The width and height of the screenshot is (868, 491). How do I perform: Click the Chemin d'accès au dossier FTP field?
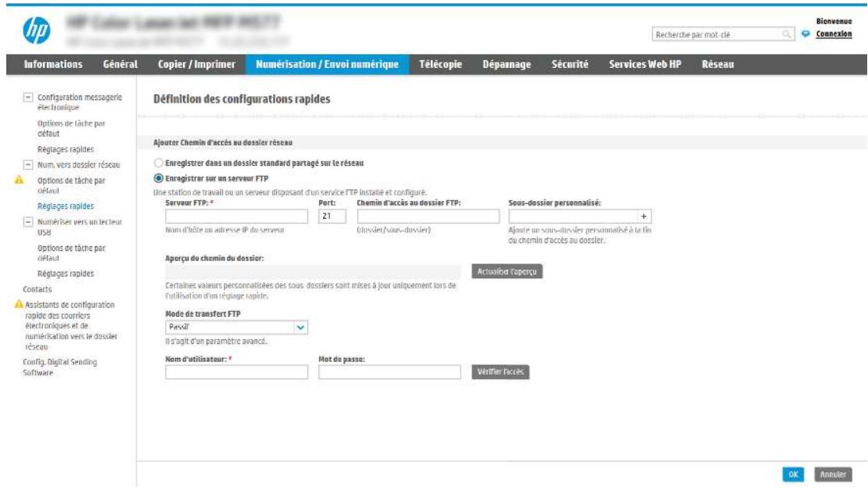coord(428,217)
